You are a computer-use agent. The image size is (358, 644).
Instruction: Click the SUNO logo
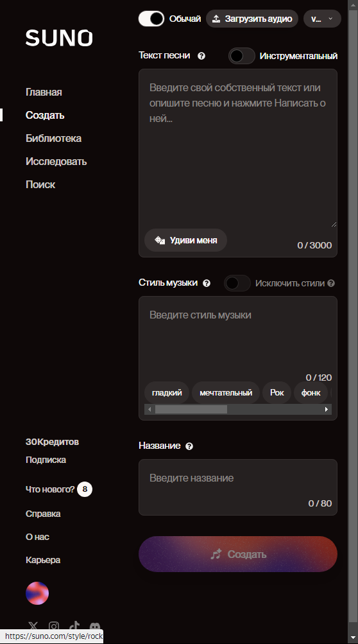point(59,38)
